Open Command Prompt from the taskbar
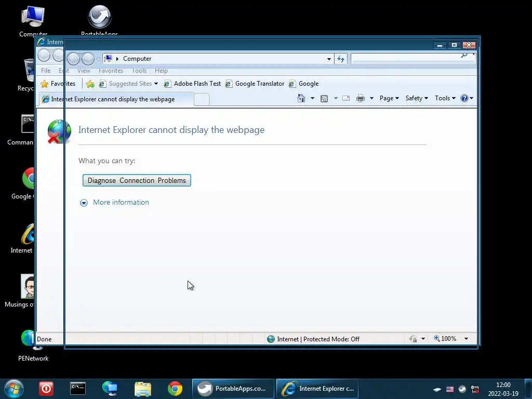532x399 pixels. [x=78, y=389]
